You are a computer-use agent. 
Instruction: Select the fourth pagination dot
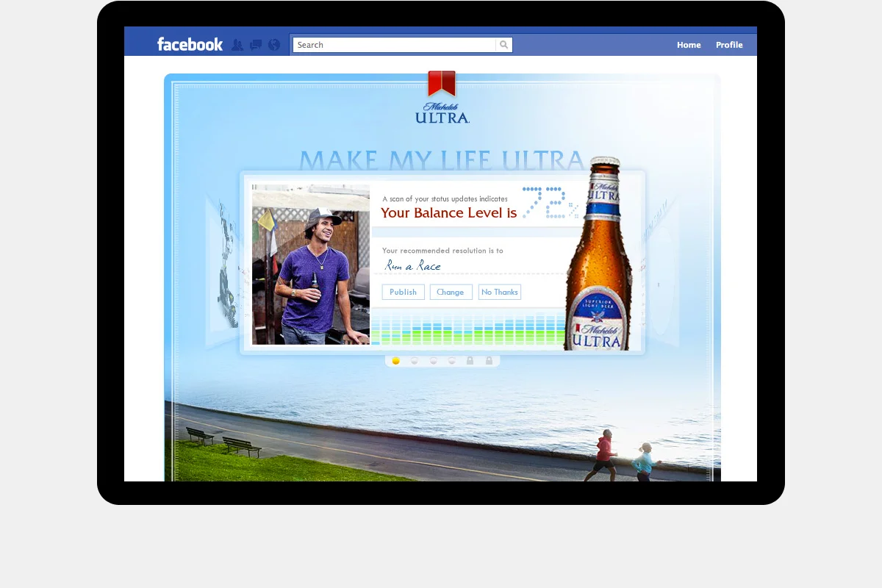(451, 361)
